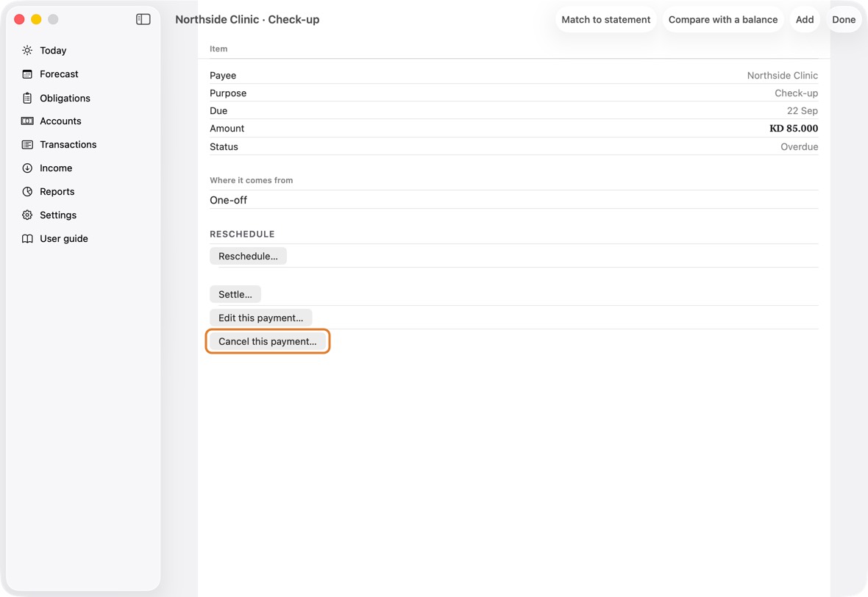Click the yellow minimize window button
The width and height of the screenshot is (868, 597).
click(36, 19)
